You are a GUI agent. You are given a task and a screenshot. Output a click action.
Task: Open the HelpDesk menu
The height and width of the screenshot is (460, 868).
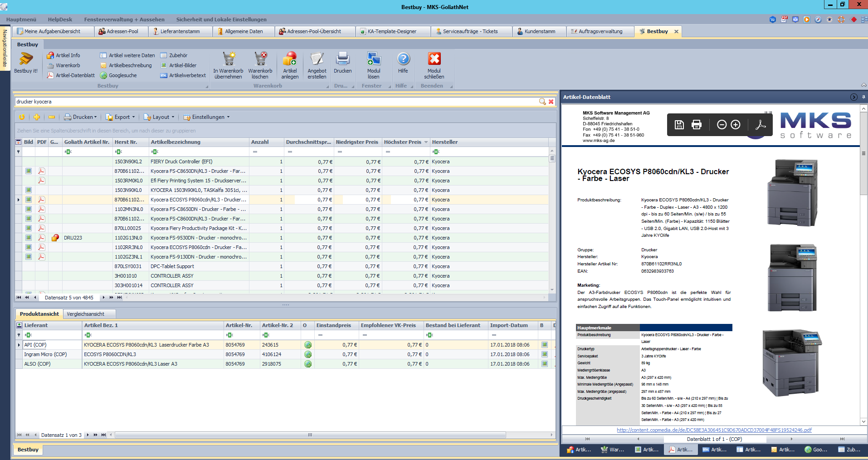(60, 20)
